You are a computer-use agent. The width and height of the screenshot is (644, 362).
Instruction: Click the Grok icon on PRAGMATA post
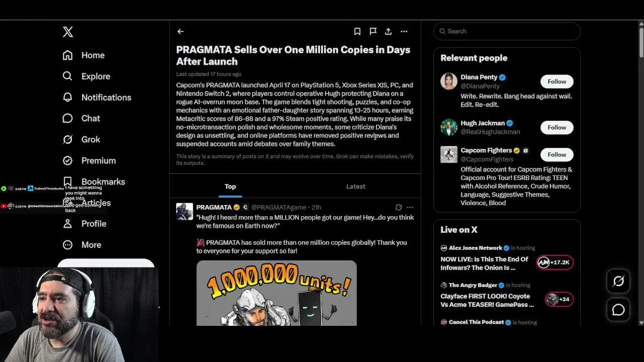pos(398,207)
